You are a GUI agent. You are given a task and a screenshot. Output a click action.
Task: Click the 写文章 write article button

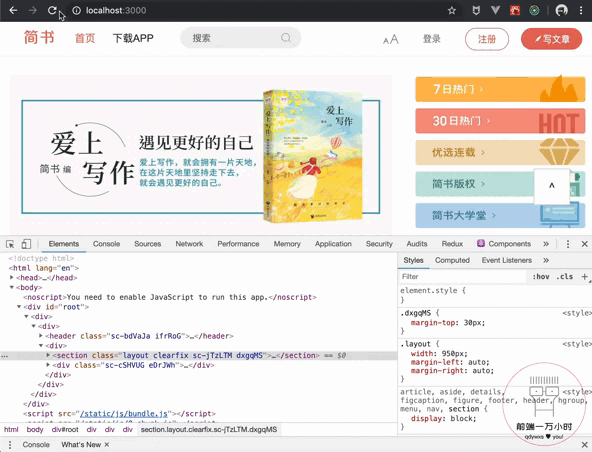tap(552, 39)
